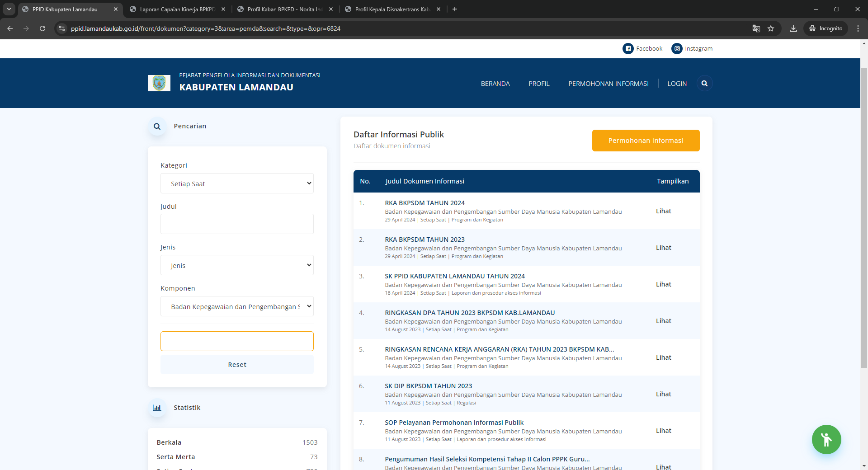This screenshot has width=868, height=470.
Task: Expand the Komponen dropdown
Action: point(237,306)
